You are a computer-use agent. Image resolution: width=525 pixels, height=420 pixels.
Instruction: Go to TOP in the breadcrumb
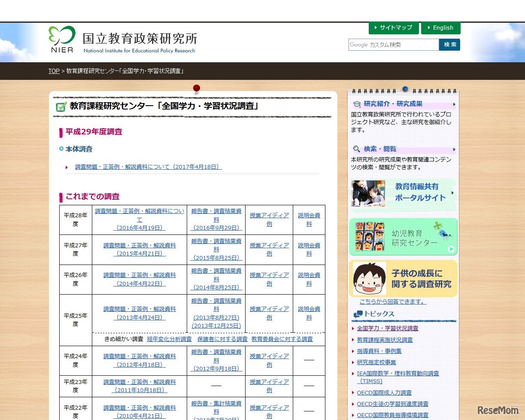coord(54,71)
